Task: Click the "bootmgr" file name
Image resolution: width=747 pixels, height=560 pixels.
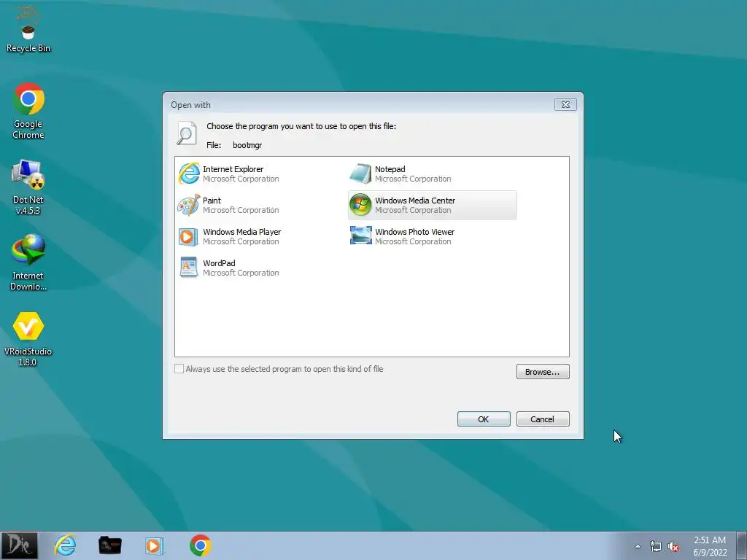Action: [x=247, y=145]
